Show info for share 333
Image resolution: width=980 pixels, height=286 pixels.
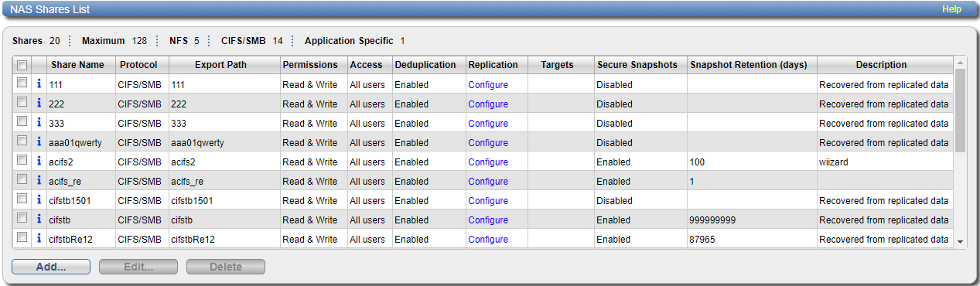tap(39, 122)
